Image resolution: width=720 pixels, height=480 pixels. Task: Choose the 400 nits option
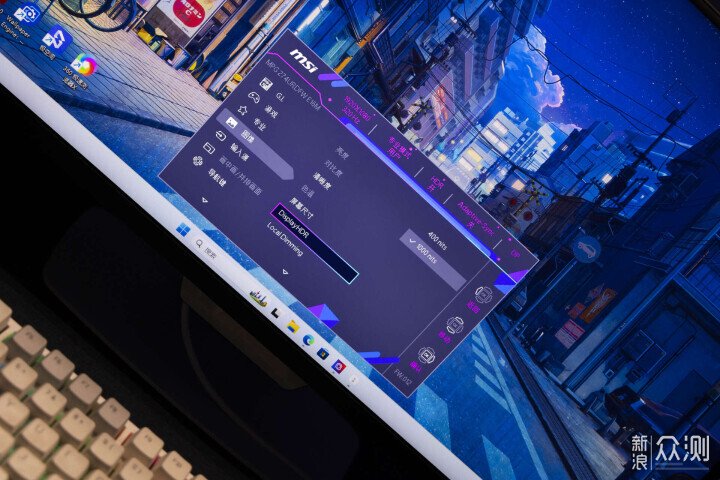[437, 239]
